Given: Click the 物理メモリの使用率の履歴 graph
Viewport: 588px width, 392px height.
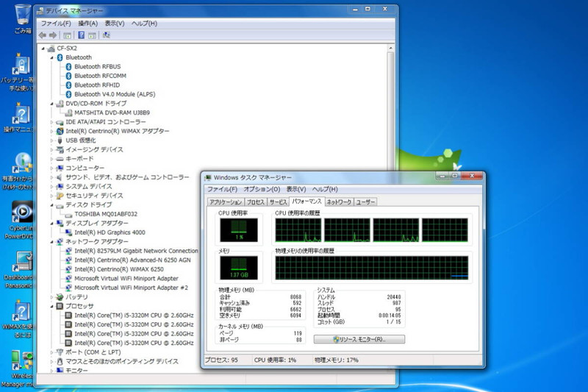Looking at the screenshot, I should click(372, 268).
